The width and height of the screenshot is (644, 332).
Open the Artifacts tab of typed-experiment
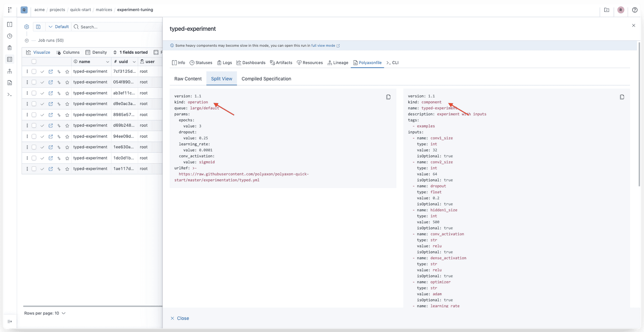coord(281,62)
